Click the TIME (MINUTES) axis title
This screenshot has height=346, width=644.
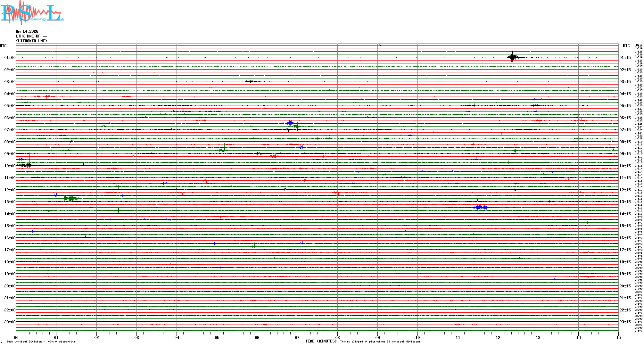321,341
